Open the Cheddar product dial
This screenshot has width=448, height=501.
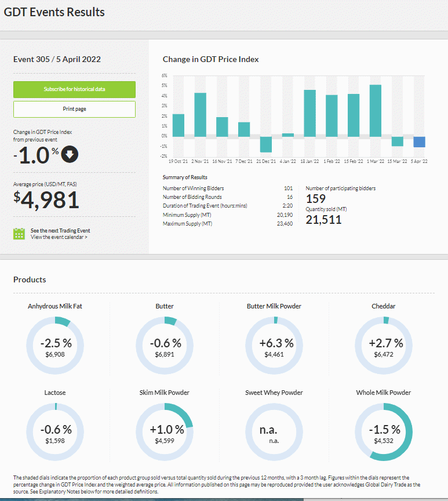click(384, 346)
